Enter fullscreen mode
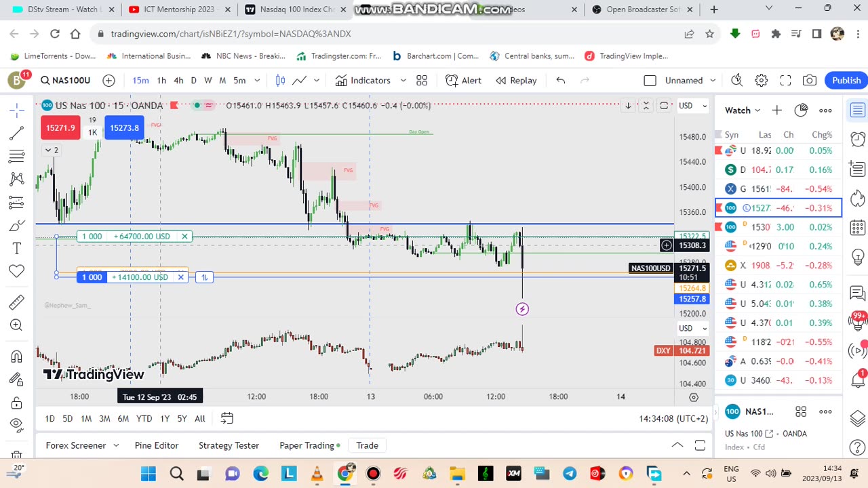This screenshot has height=488, width=868. pyautogui.click(x=785, y=80)
